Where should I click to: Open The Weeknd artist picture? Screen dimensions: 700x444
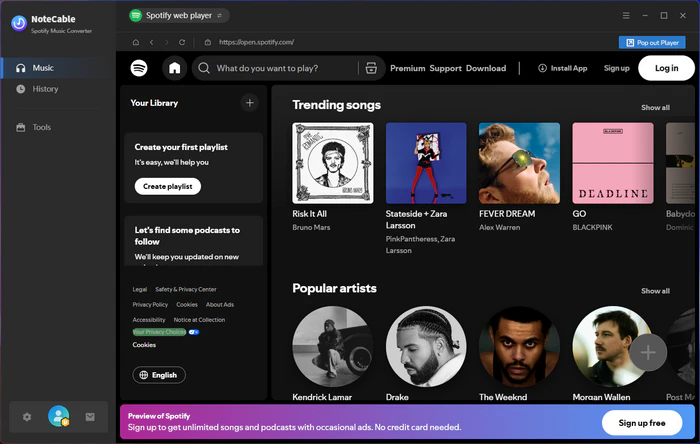519,346
